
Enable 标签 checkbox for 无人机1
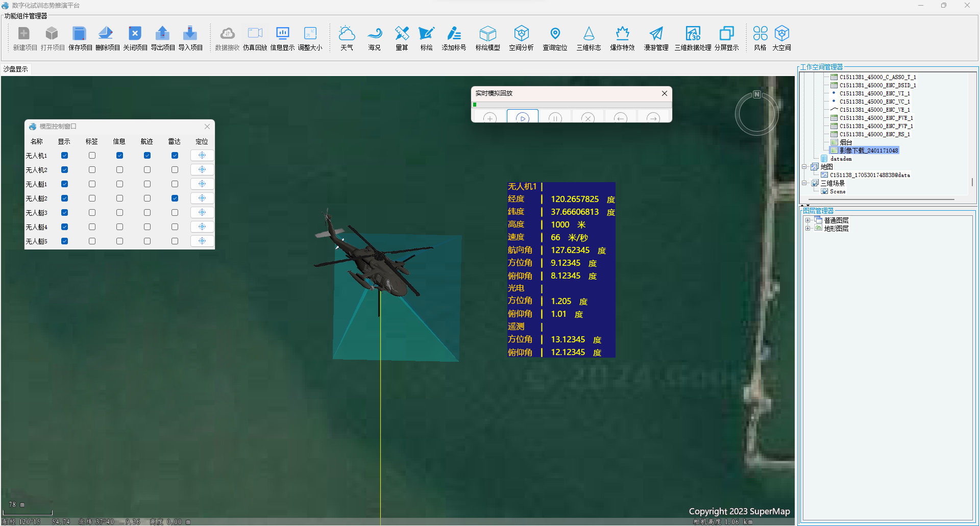click(x=92, y=156)
